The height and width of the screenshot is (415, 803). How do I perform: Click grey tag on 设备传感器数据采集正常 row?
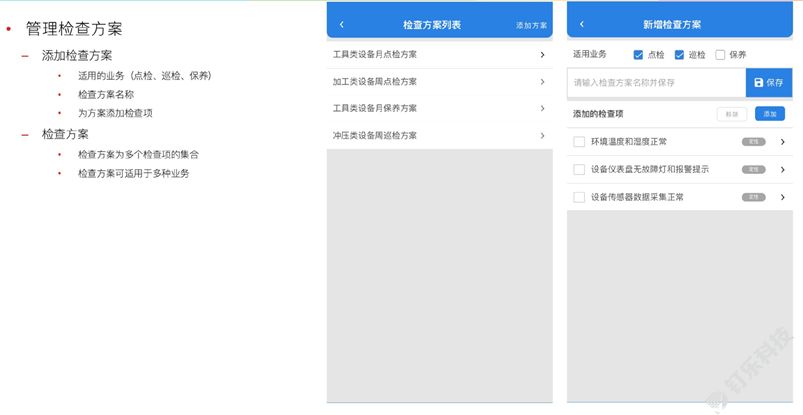tap(754, 197)
